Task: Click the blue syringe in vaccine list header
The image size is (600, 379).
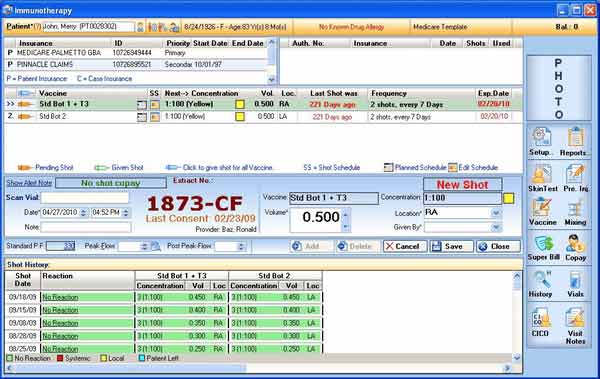Action: pos(26,93)
